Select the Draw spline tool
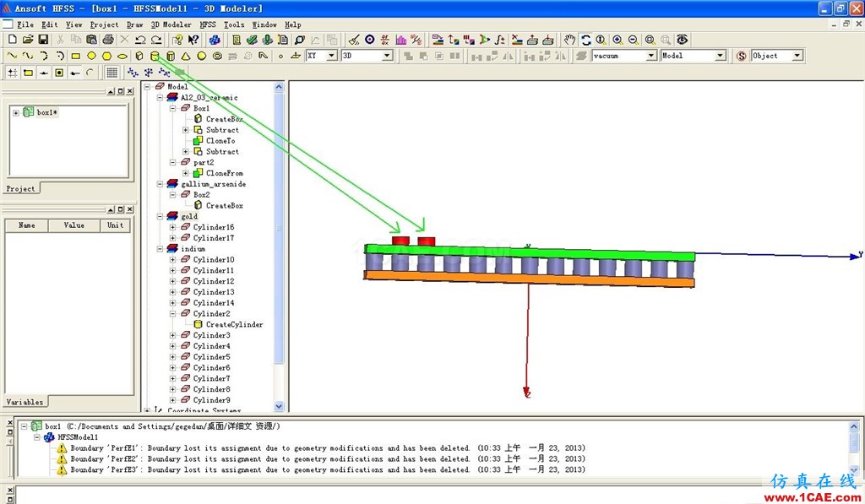This screenshot has width=865, height=504. click(x=28, y=56)
